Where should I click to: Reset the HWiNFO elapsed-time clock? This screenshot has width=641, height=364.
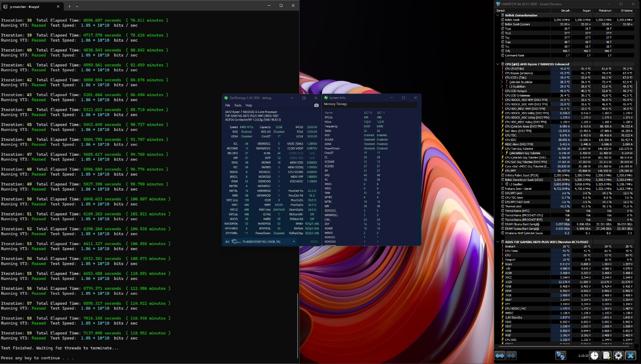(x=594, y=355)
